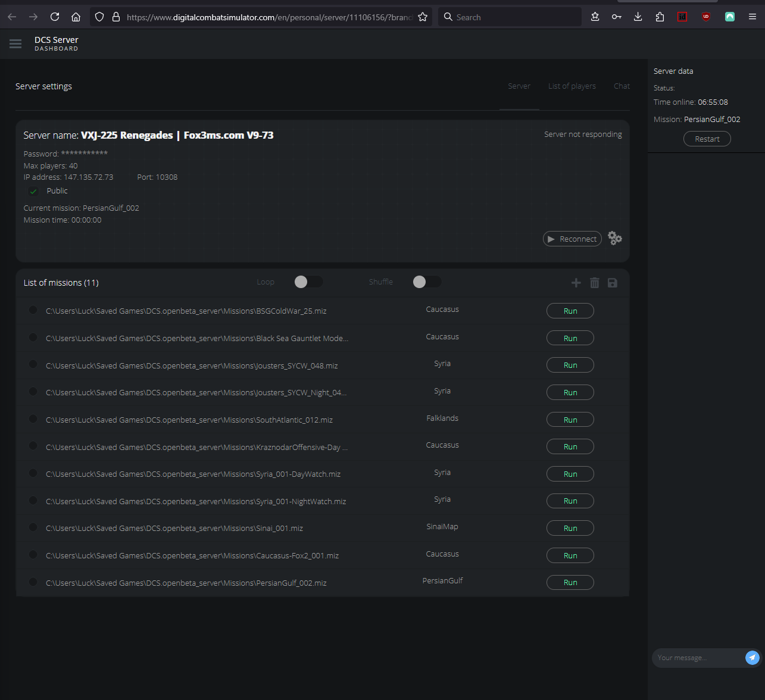Click the site security shield icon
This screenshot has height=700, width=765.
(99, 17)
